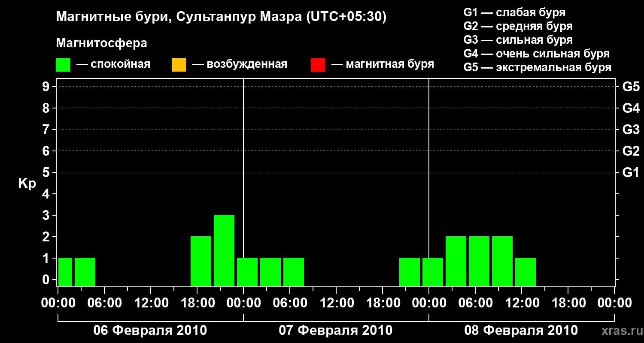
Task: Click the red 'магнитная буря' legend swatch
Action: [x=318, y=65]
